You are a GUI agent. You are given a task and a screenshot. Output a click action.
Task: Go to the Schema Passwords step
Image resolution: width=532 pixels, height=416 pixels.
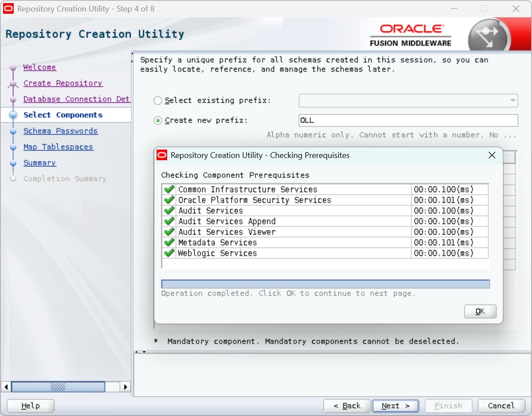click(61, 131)
